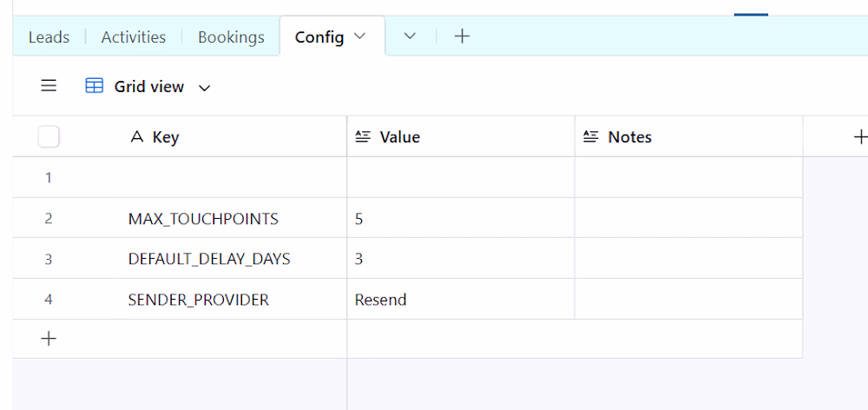Open the all-tables list chevron
This screenshot has height=410, width=868.
click(x=411, y=36)
